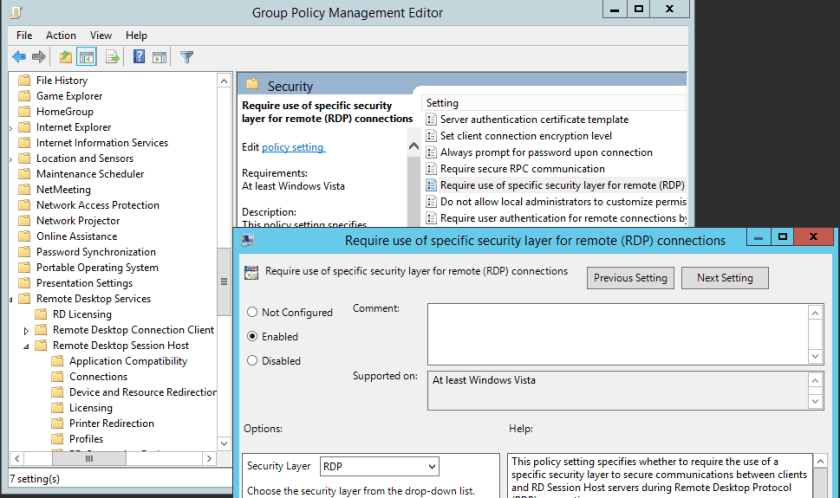Viewport: 840px width, 498px height.
Task: Select the Enabled radio button
Action: pyautogui.click(x=252, y=337)
